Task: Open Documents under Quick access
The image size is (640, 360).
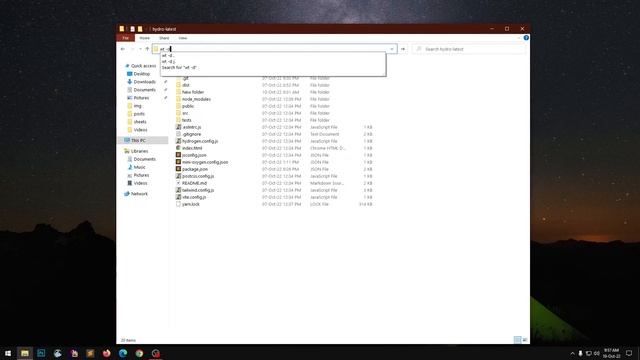Action: (x=144, y=90)
